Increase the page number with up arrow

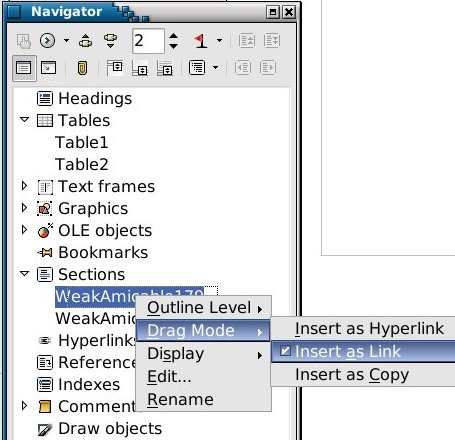click(x=173, y=36)
